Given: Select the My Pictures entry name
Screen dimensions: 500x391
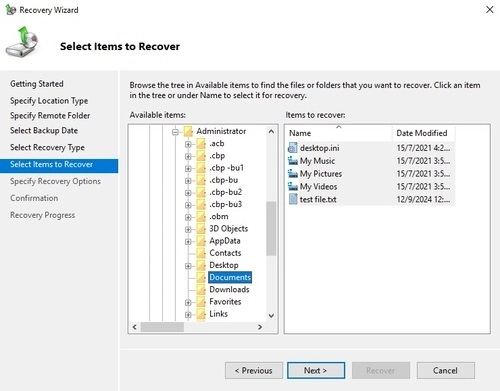Looking at the screenshot, I should tap(321, 174).
